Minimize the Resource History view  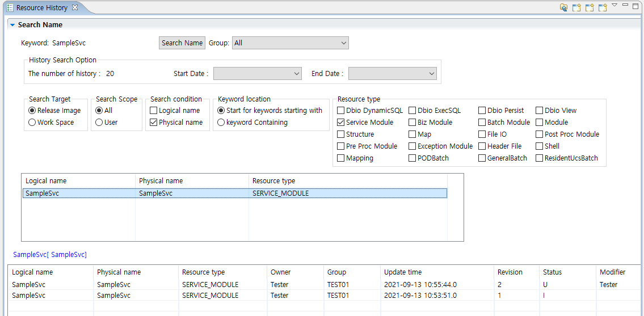point(625,5)
